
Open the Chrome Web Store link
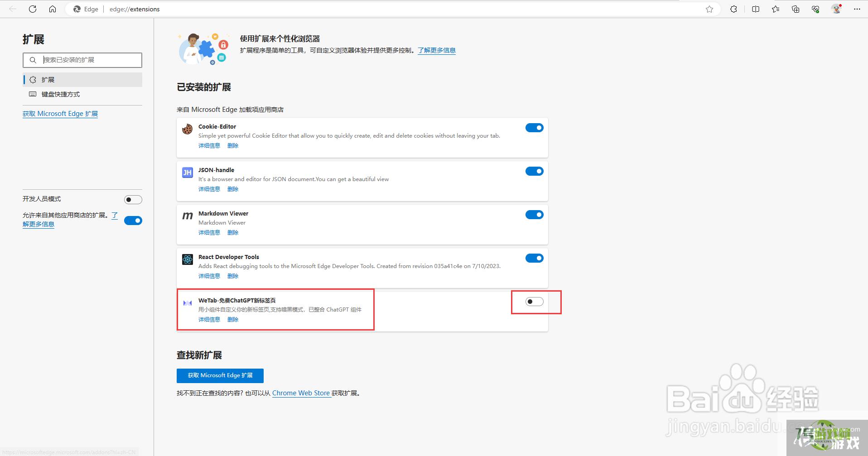301,393
